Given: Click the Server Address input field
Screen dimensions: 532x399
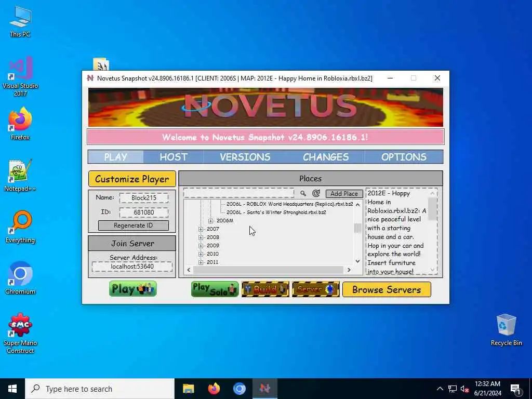Looking at the screenshot, I should 132,267.
